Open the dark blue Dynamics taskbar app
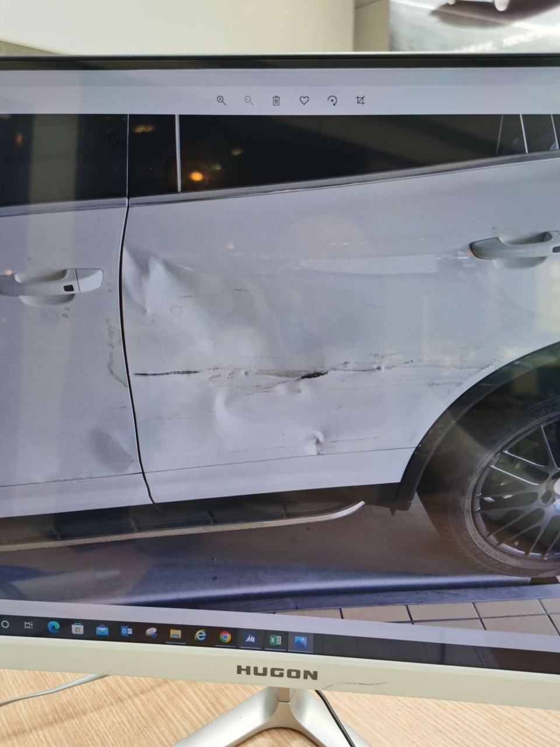This screenshot has width=560, height=747. (x=250, y=638)
